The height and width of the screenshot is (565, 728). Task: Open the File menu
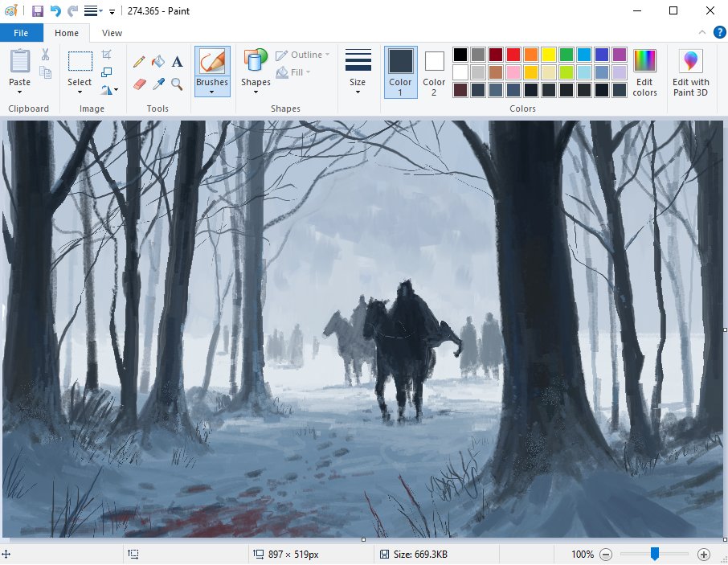[21, 33]
